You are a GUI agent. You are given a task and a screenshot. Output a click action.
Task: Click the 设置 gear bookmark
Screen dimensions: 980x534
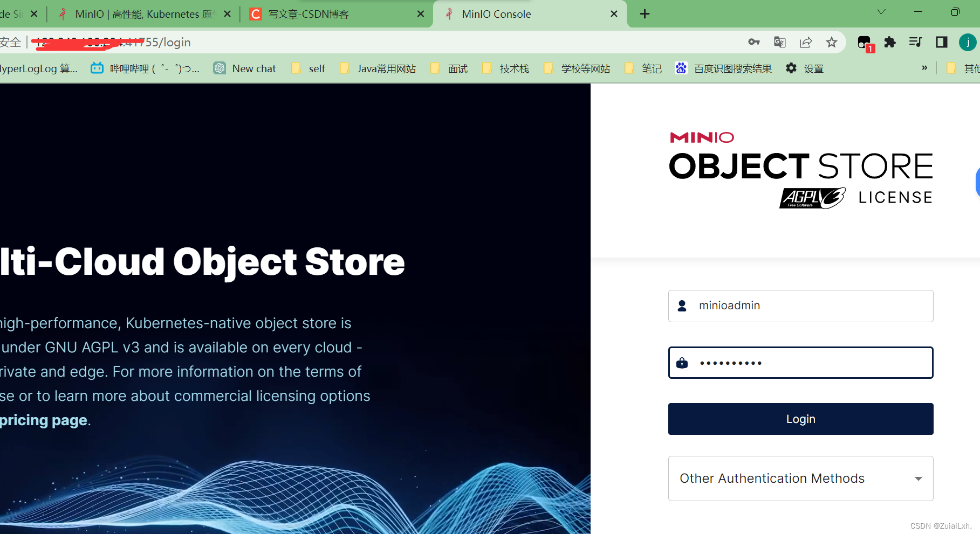point(803,68)
